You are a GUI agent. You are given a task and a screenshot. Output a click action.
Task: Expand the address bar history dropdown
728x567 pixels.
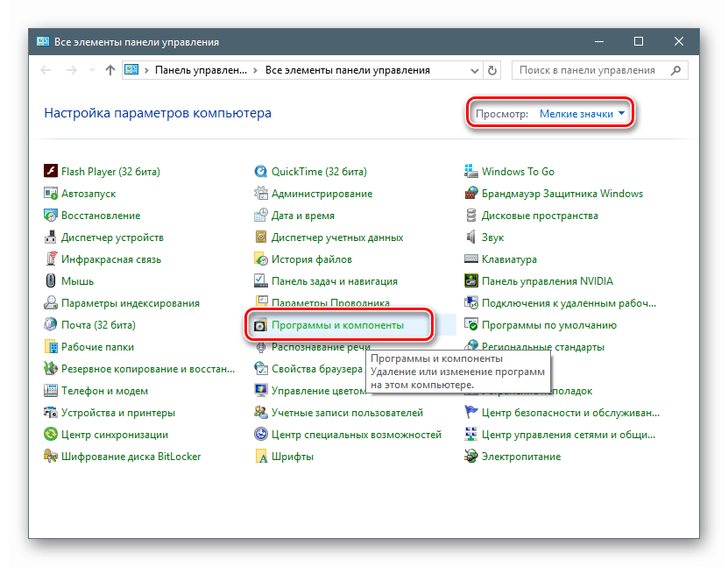tap(473, 70)
